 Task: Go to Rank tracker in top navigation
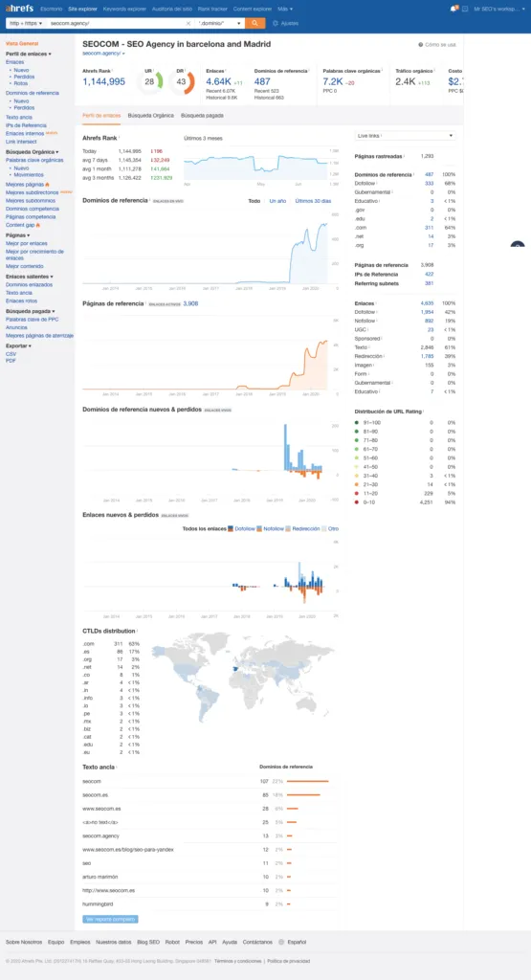click(x=213, y=9)
